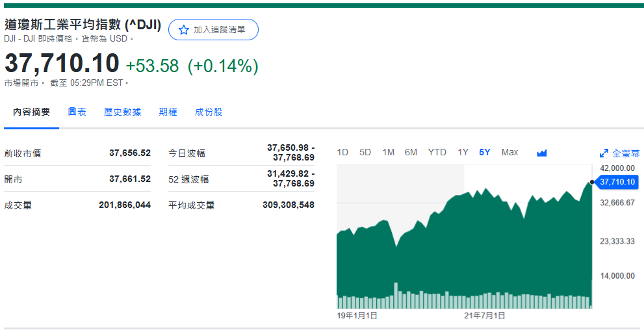Select the 5D chart range

click(365, 152)
